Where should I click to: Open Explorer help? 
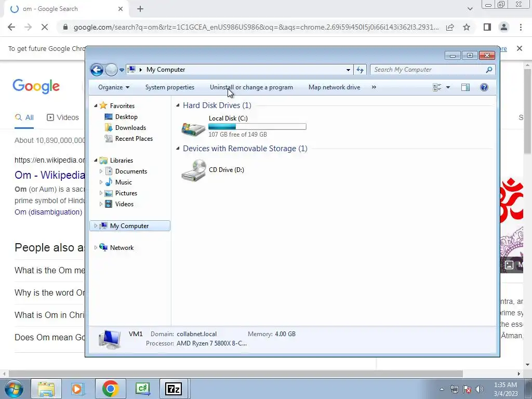pyautogui.click(x=484, y=87)
